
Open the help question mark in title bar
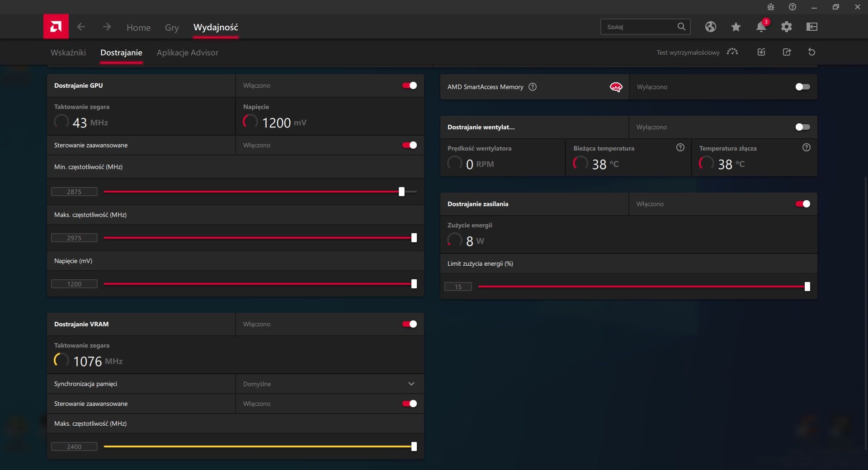click(793, 7)
